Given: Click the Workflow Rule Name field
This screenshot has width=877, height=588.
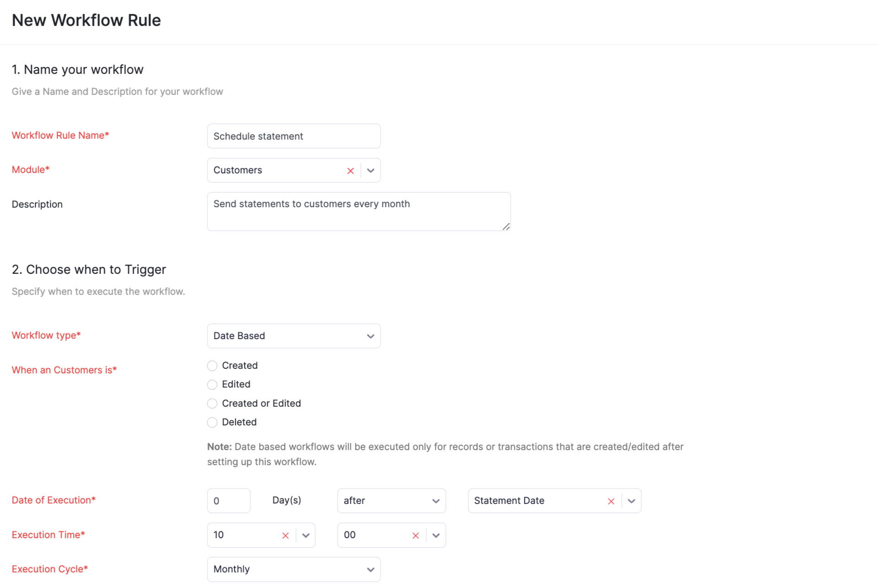Looking at the screenshot, I should (x=293, y=136).
